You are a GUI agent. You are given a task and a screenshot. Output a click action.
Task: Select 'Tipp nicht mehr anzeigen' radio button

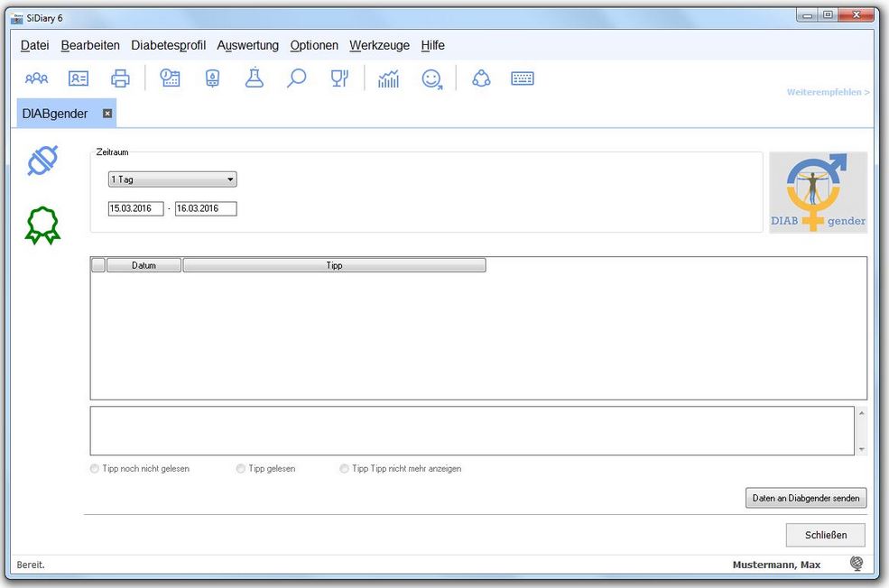[x=344, y=468]
